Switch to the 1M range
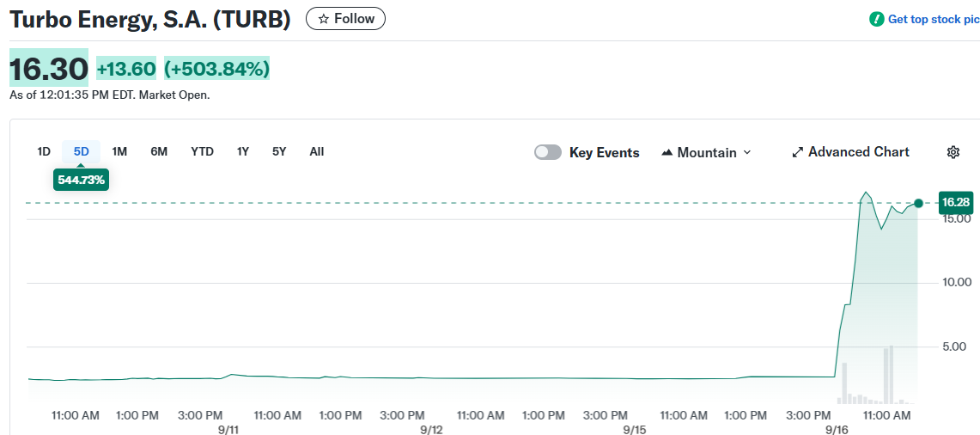Screen dimensions: 980x435 119,151
